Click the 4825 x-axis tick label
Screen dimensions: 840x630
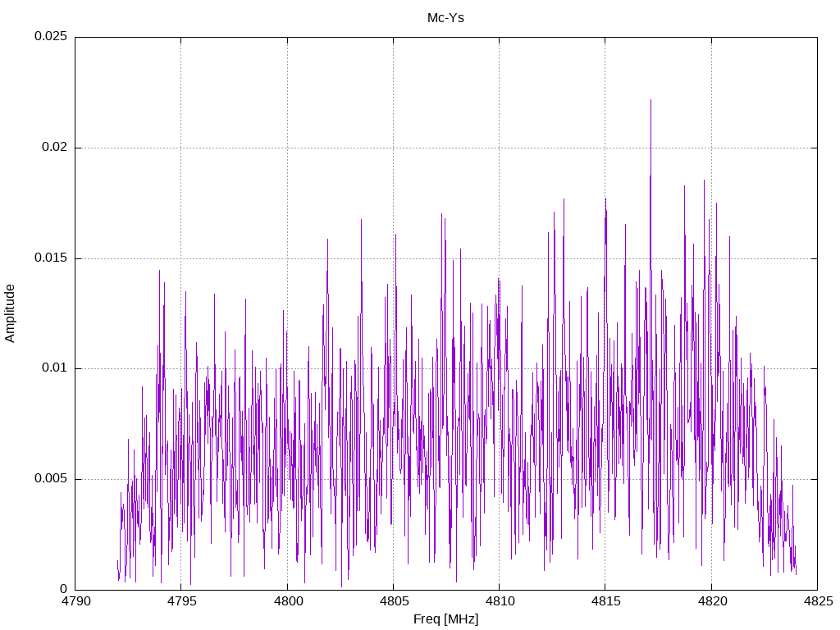point(818,601)
